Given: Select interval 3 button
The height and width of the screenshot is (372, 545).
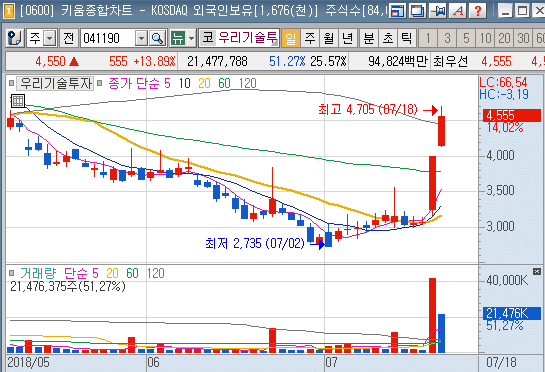Looking at the screenshot, I should click(447, 38).
